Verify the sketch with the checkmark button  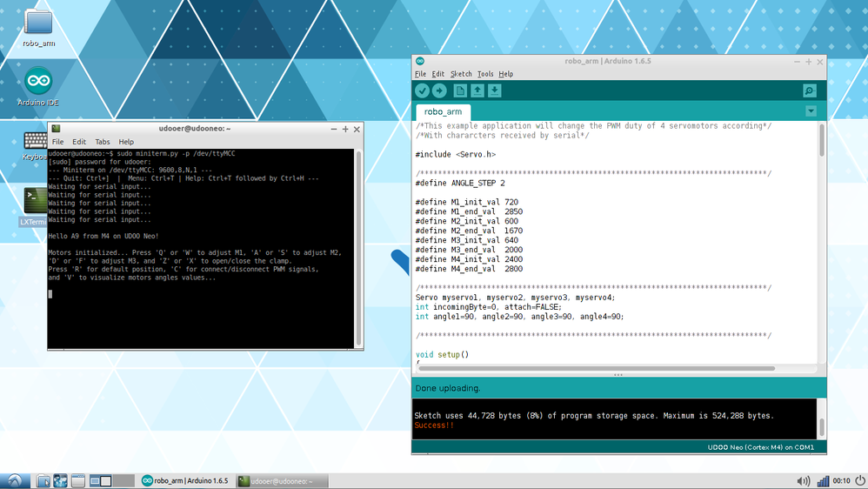[x=423, y=90]
